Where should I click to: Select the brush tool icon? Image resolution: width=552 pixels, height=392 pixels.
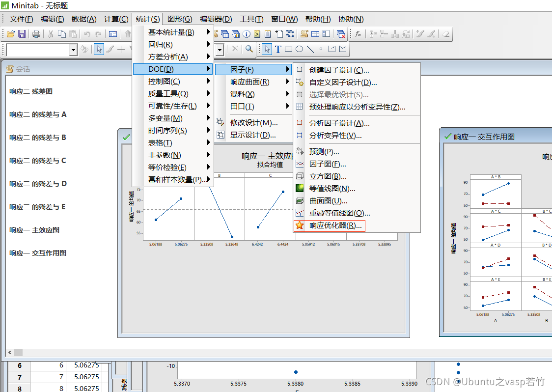click(x=110, y=49)
